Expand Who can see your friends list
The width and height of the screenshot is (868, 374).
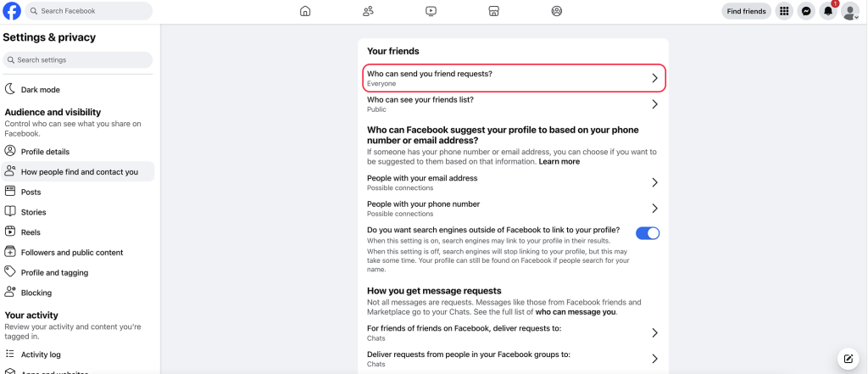pos(514,104)
